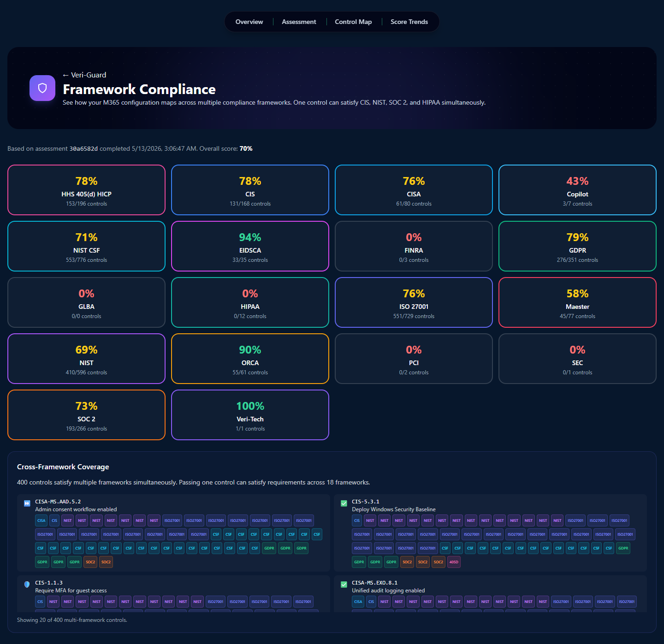Select the GDPR 79% card
The image size is (664, 644).
click(x=577, y=246)
